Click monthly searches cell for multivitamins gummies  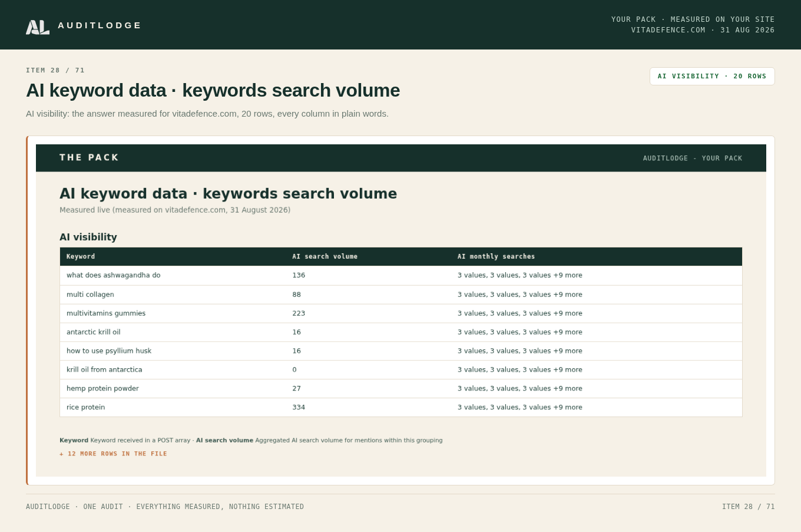pyautogui.click(x=520, y=313)
